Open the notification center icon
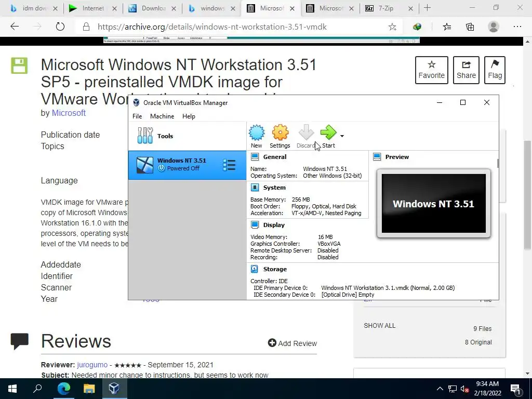 coord(515,389)
